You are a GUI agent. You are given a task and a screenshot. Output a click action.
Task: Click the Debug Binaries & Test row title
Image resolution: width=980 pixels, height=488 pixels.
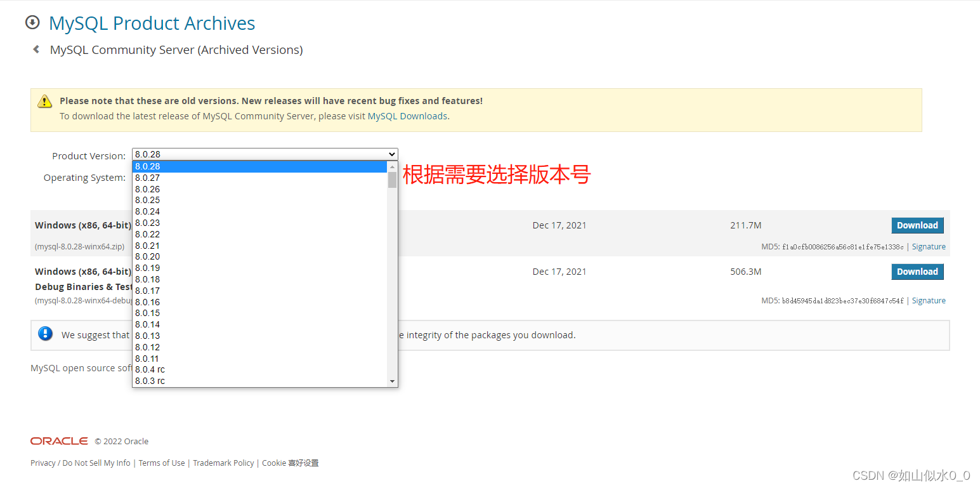(x=84, y=287)
